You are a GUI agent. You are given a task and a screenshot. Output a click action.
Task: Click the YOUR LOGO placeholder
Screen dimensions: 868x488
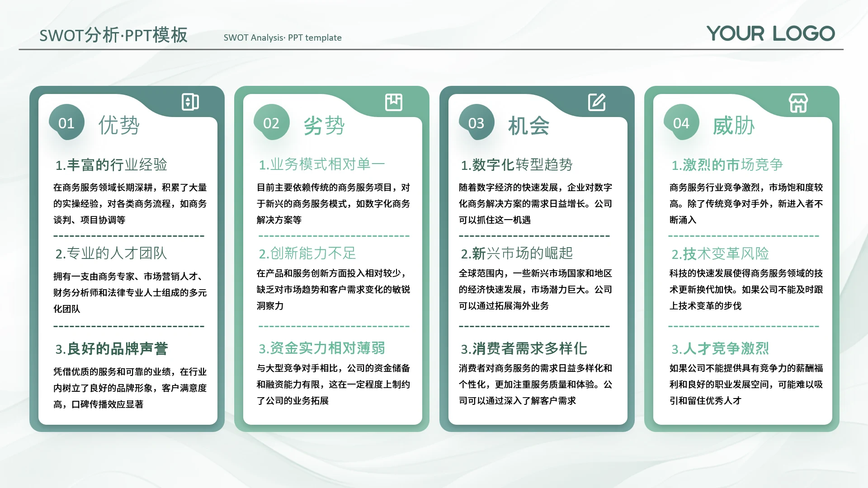click(770, 33)
